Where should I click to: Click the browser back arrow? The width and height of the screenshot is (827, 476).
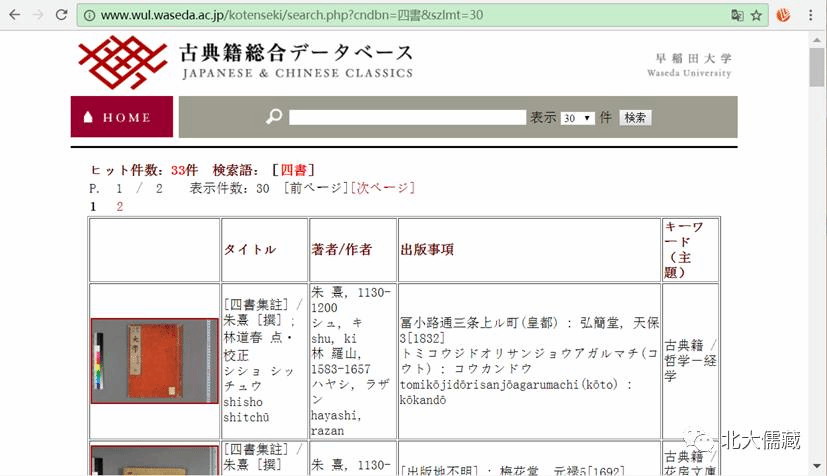(14, 15)
